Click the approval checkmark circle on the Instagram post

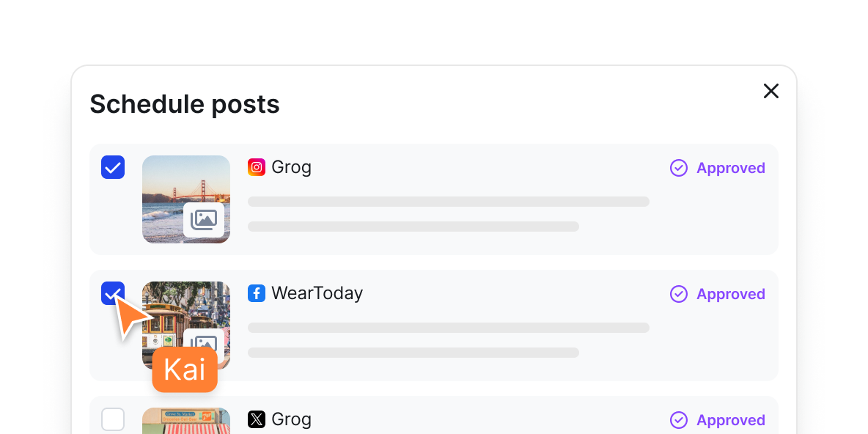[x=678, y=168]
